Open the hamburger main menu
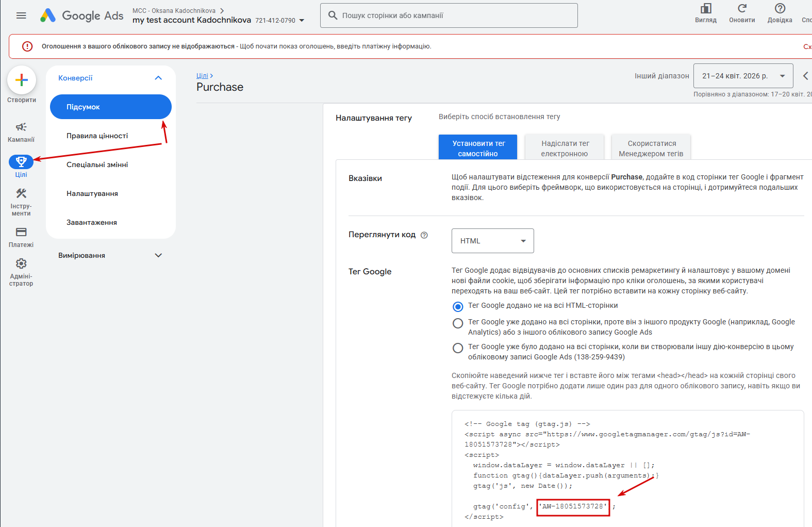Screen dimensions: 812x527 click(x=21, y=15)
